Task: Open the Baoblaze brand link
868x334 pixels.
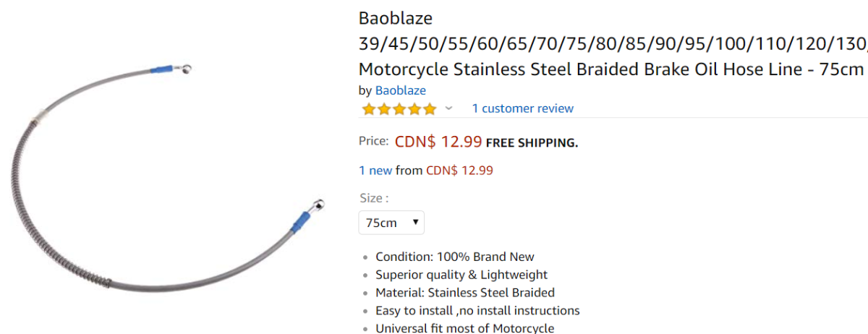Action: [x=400, y=90]
